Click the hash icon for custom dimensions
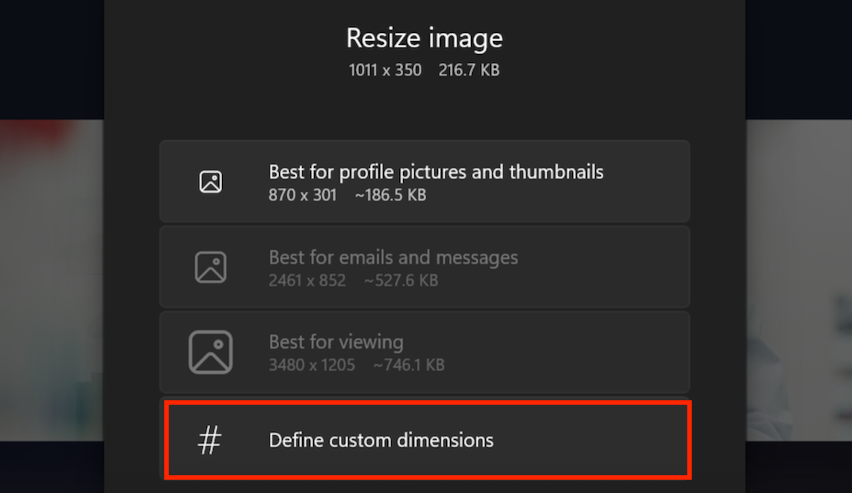Screen dimensions: 852x493 (x=209, y=440)
